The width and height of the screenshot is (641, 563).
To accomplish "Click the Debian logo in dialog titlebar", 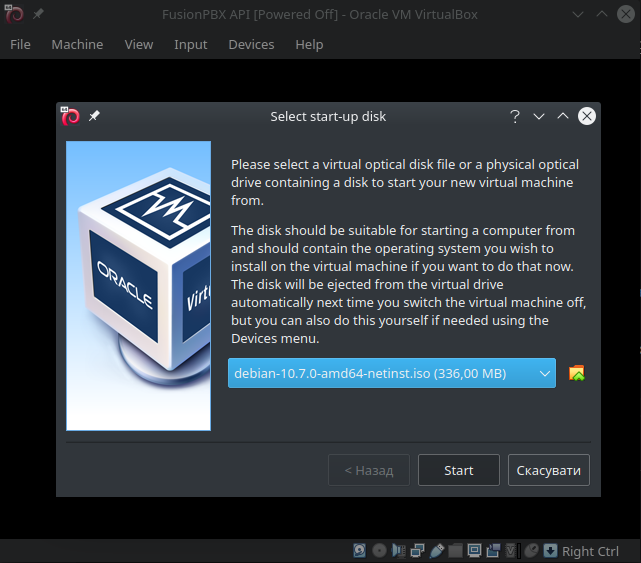I will click(70, 116).
